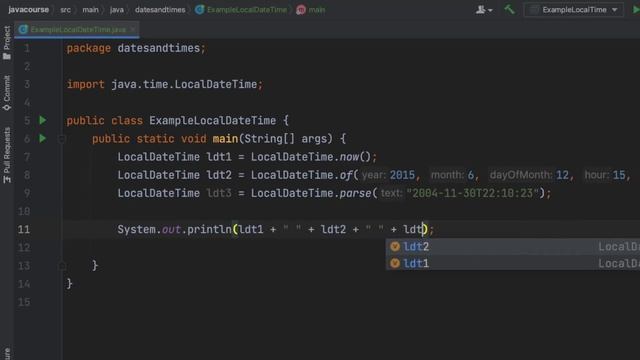Click the datesandtimes breadcrumb
640x360 pixels.
160,9
